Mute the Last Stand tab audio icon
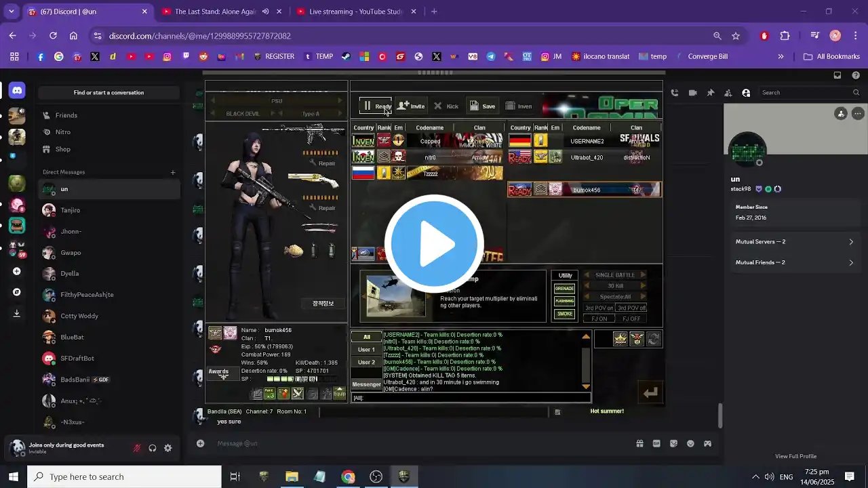 pyautogui.click(x=265, y=12)
